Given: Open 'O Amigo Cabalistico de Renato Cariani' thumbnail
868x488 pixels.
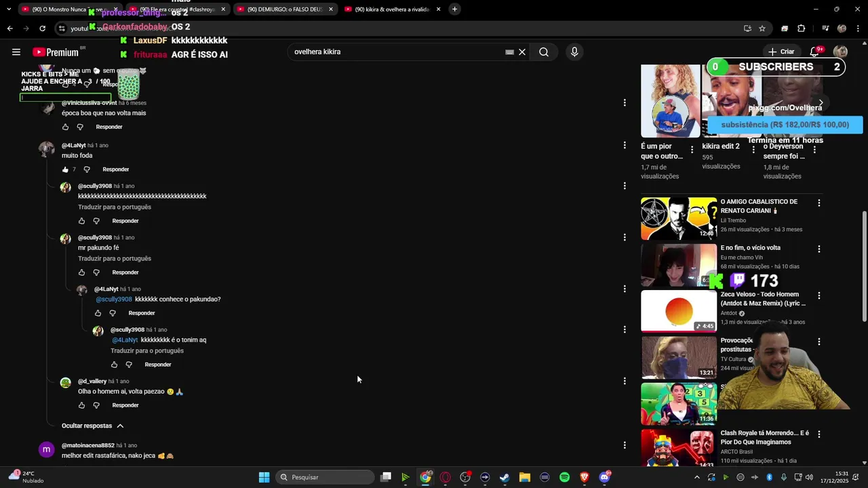Looking at the screenshot, I should point(679,219).
